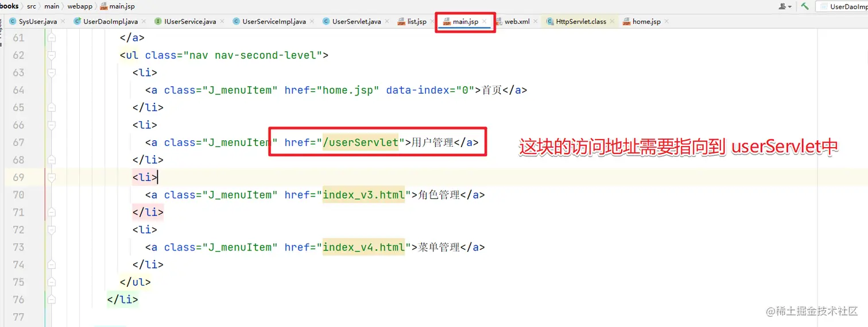Click the "home.jsp" href value

pos(348,90)
